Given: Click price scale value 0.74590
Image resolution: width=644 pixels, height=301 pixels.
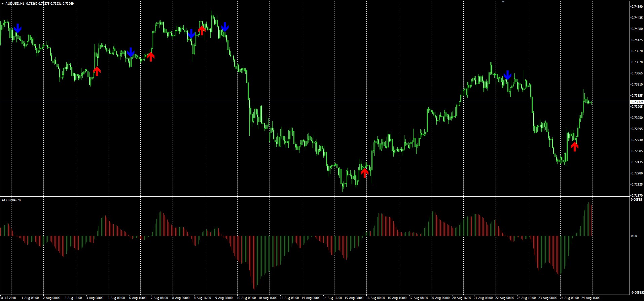Looking at the screenshot, I should click(x=637, y=6).
